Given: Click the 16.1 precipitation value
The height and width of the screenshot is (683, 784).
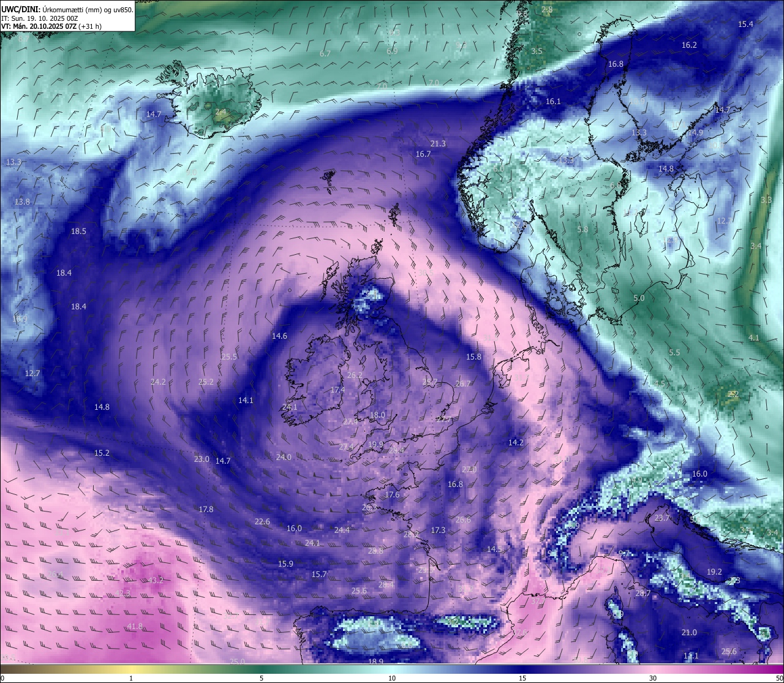Looking at the screenshot, I should coord(553,101).
